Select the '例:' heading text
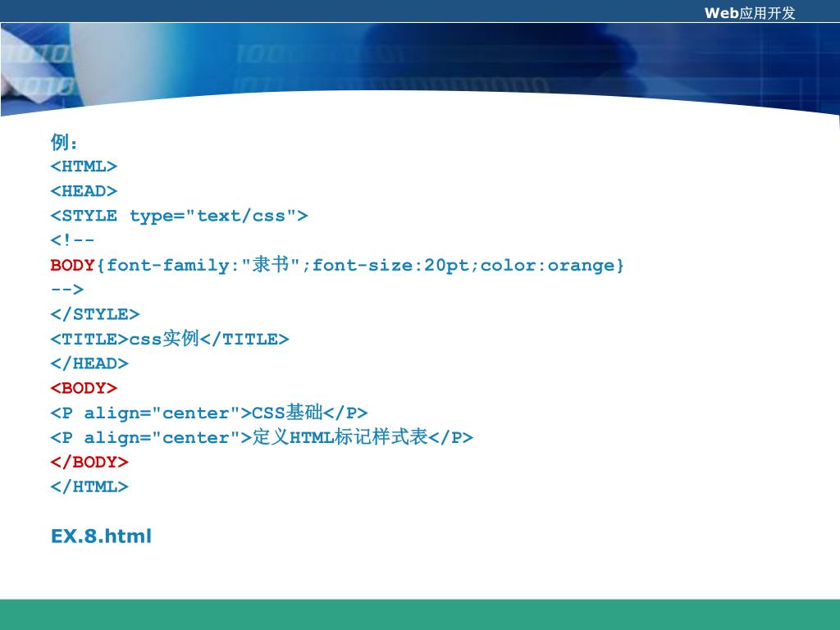The height and width of the screenshot is (630, 840). pyautogui.click(x=64, y=142)
